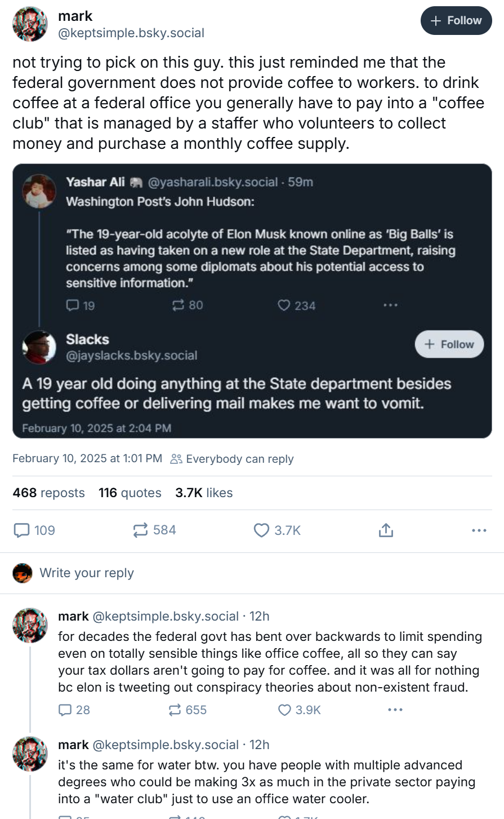
Task: View the 116 quotes list
Action: click(x=130, y=493)
